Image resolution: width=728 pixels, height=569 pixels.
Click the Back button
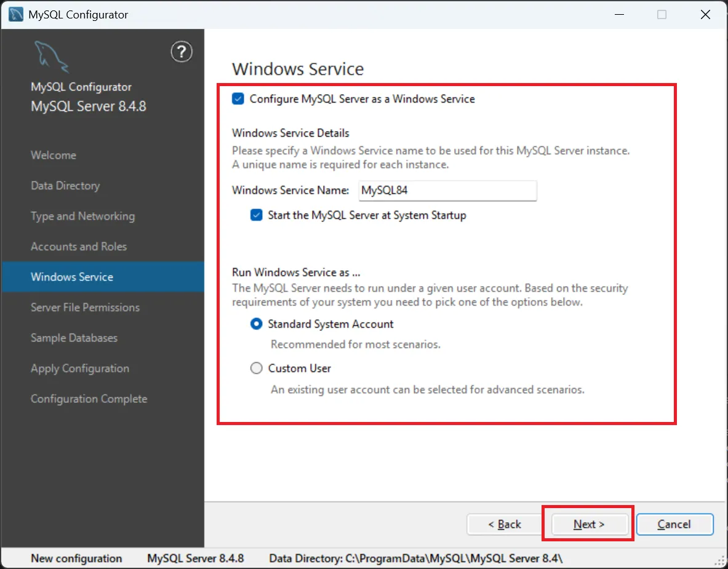tap(504, 524)
